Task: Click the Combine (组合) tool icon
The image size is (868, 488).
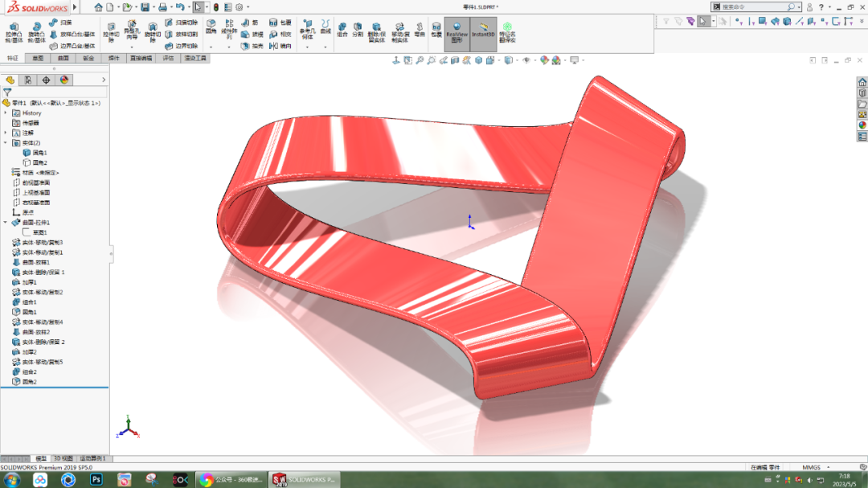Action: (x=342, y=30)
